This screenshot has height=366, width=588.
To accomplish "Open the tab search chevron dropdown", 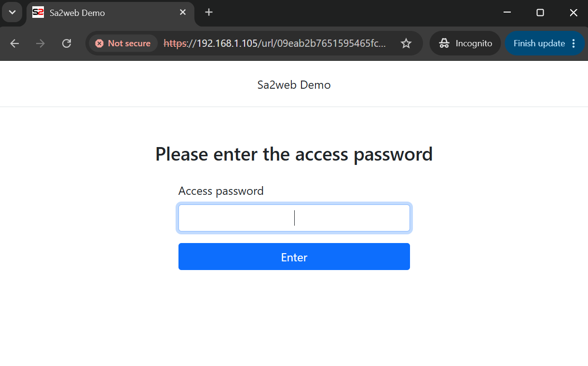I will (12, 13).
